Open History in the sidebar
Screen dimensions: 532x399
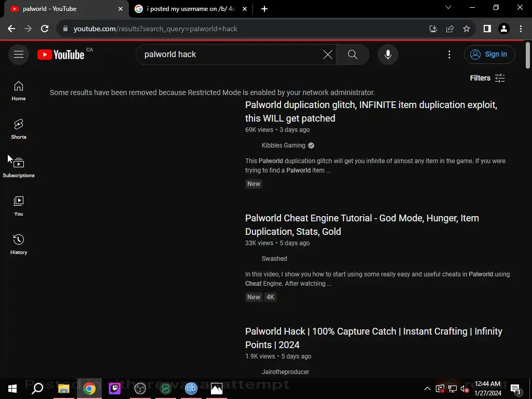pos(19,244)
